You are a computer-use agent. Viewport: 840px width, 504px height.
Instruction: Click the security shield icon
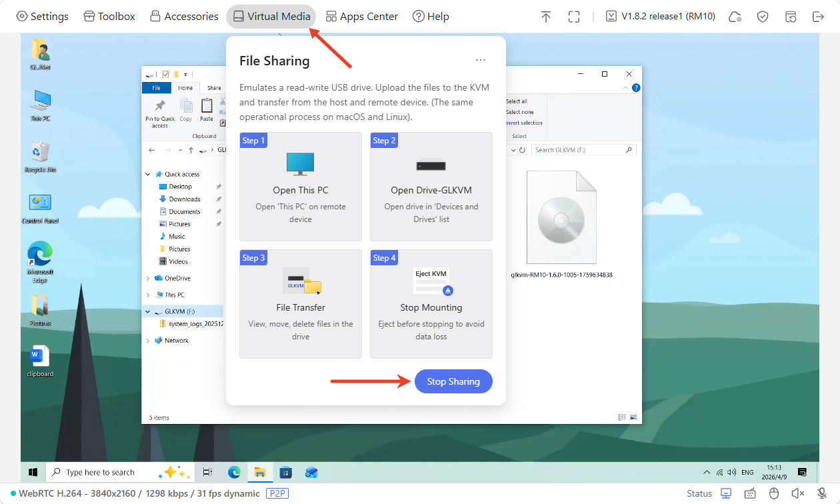point(763,17)
